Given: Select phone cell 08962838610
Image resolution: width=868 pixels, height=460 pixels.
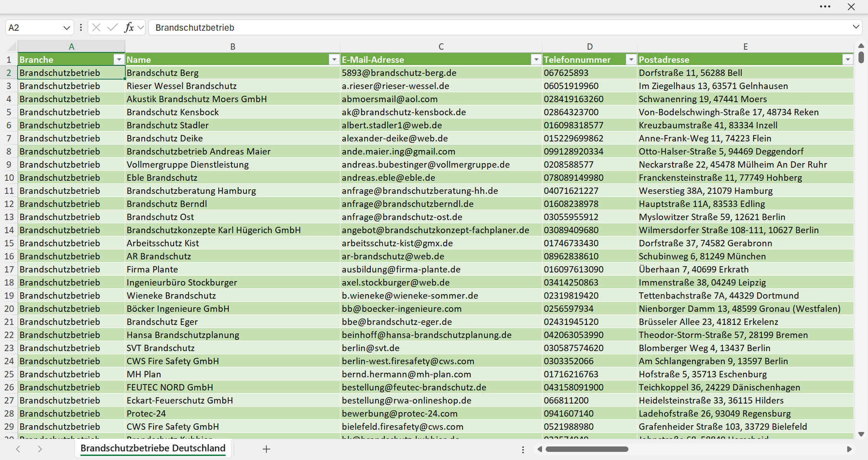Looking at the screenshot, I should [x=589, y=256].
